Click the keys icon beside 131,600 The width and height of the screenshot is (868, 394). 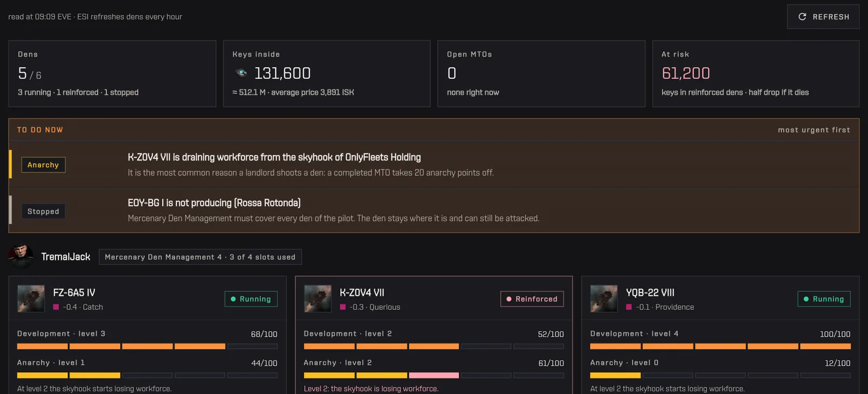pyautogui.click(x=241, y=73)
